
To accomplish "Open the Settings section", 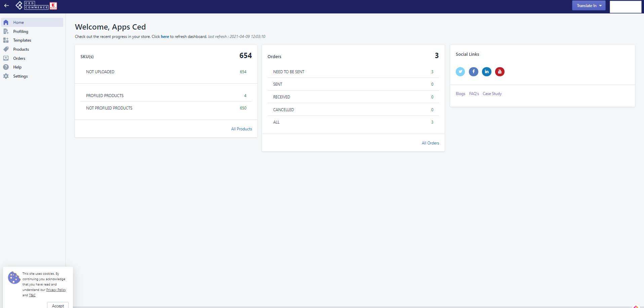I will [x=20, y=76].
